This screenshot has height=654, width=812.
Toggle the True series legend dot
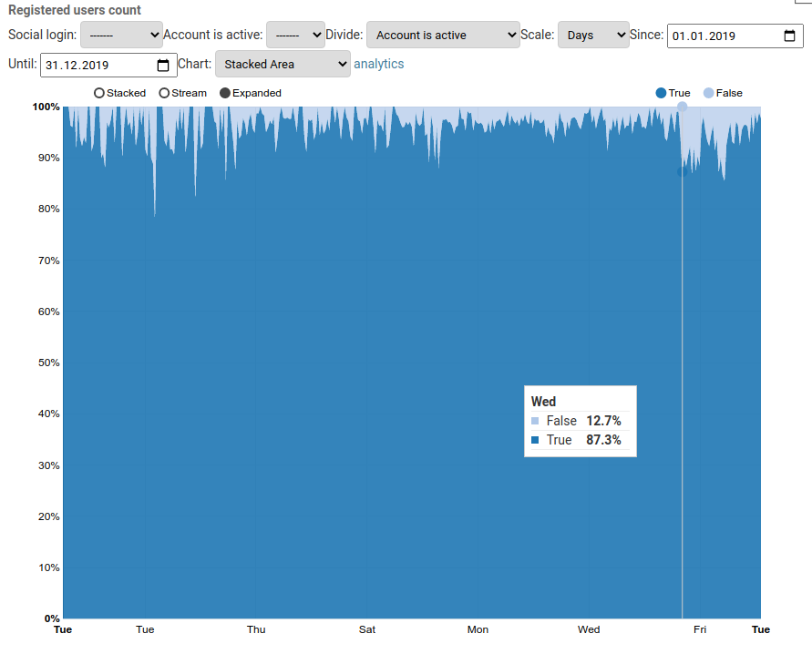(x=661, y=93)
